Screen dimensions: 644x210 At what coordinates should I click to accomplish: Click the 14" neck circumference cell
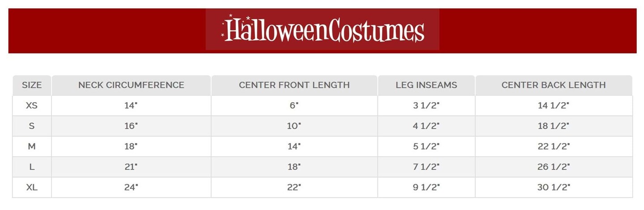coord(131,105)
